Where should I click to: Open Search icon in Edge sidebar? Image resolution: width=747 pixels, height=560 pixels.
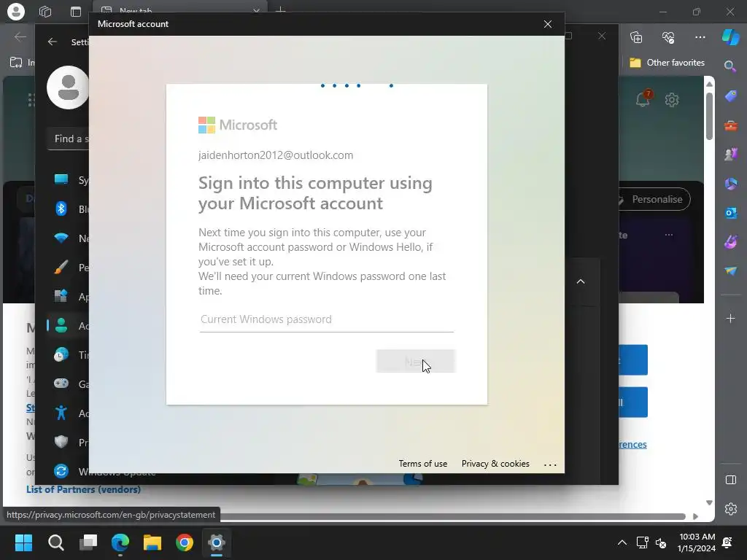pyautogui.click(x=730, y=66)
